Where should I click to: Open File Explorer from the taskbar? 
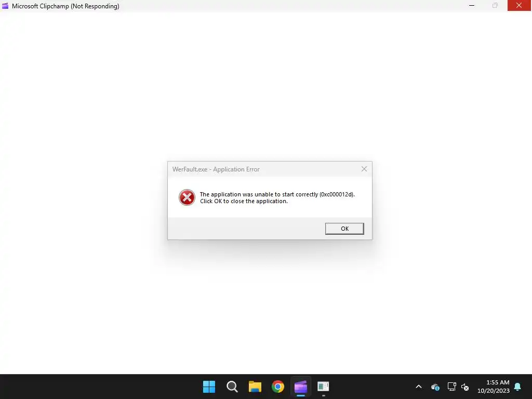tap(255, 387)
